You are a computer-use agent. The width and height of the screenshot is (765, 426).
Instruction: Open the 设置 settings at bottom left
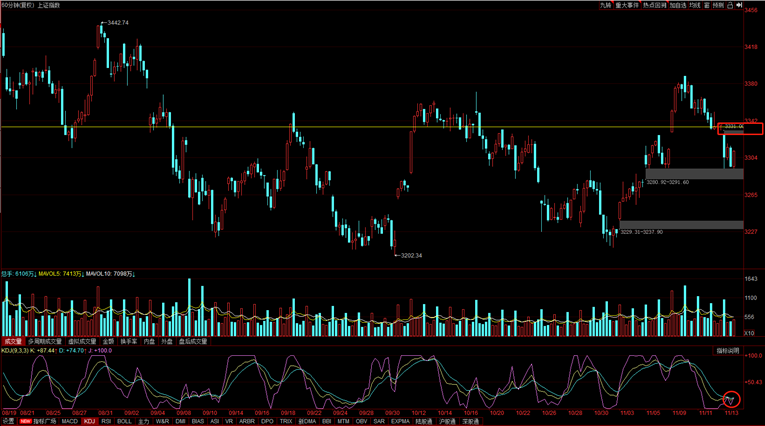8,421
